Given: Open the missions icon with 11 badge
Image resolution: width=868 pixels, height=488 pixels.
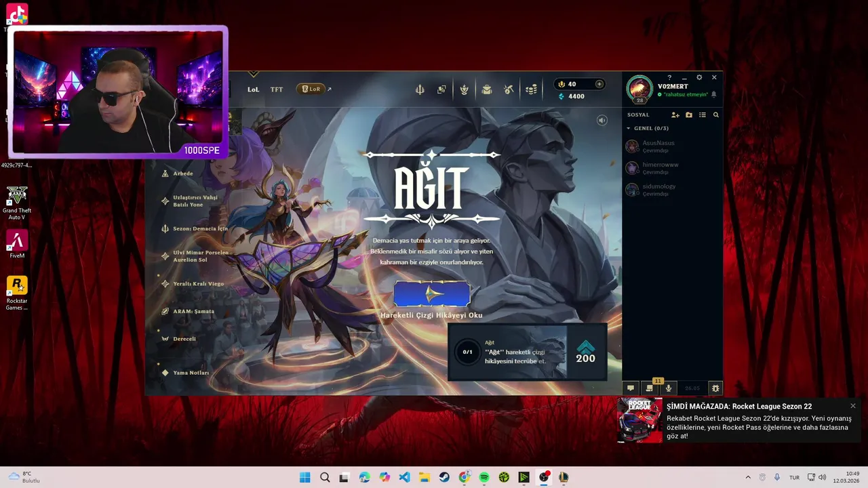Looking at the screenshot, I should click(x=650, y=388).
